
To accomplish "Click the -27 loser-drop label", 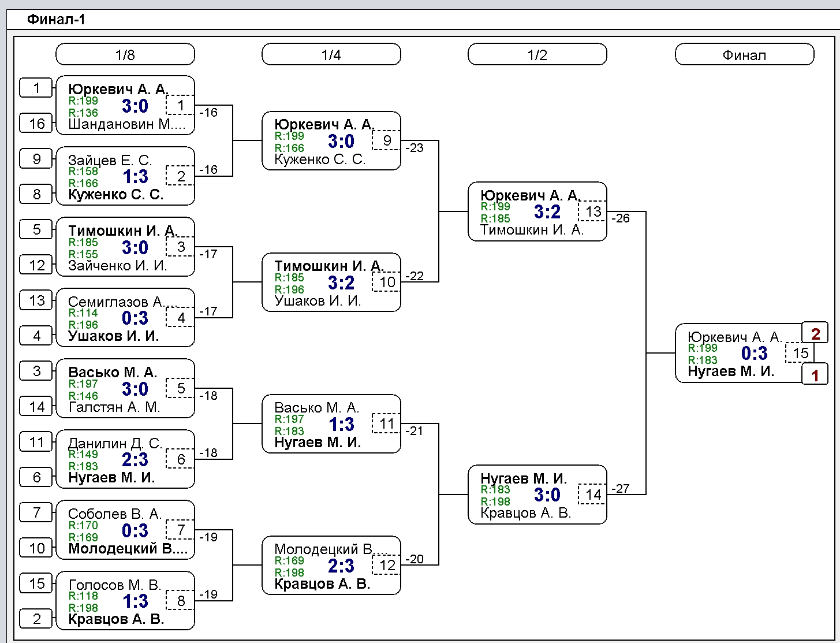I will [621, 489].
